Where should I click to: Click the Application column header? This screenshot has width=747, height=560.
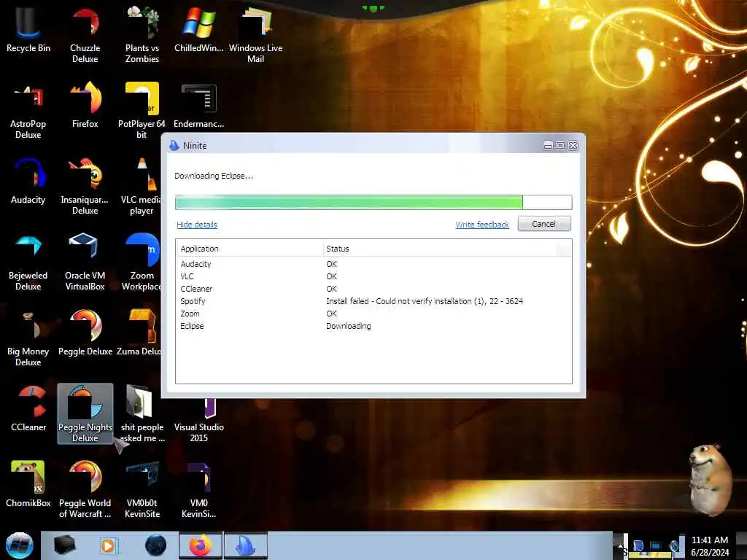pos(249,249)
